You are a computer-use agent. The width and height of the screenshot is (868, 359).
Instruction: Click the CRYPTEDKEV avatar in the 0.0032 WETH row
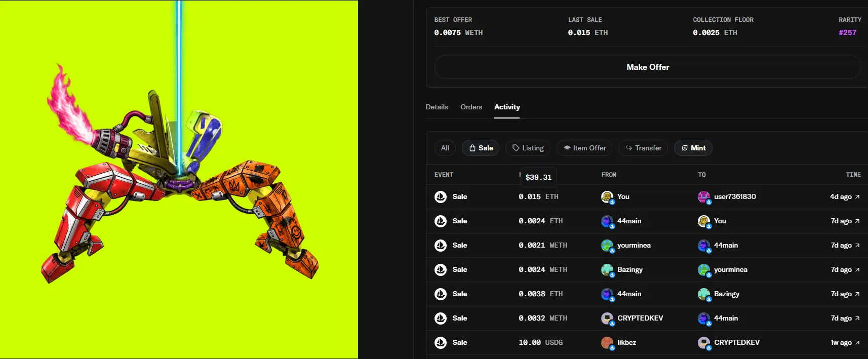point(607,318)
